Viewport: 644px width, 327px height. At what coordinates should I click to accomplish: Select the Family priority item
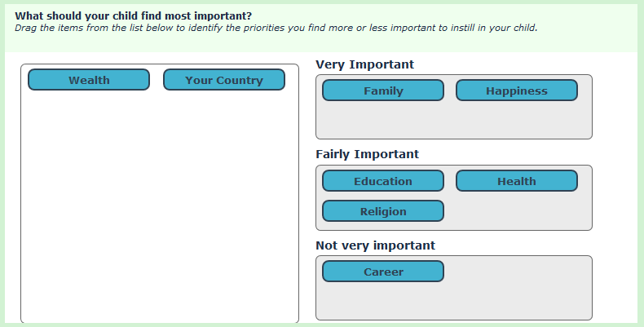tap(383, 91)
